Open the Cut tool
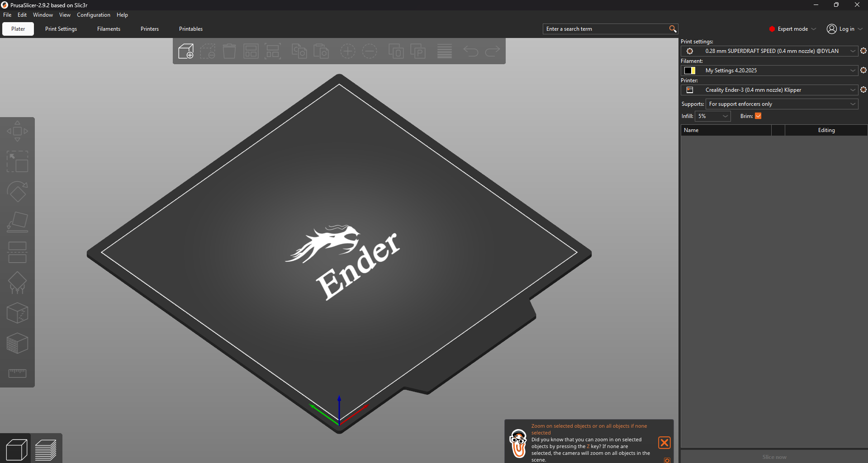The height and width of the screenshot is (463, 868). [17, 252]
